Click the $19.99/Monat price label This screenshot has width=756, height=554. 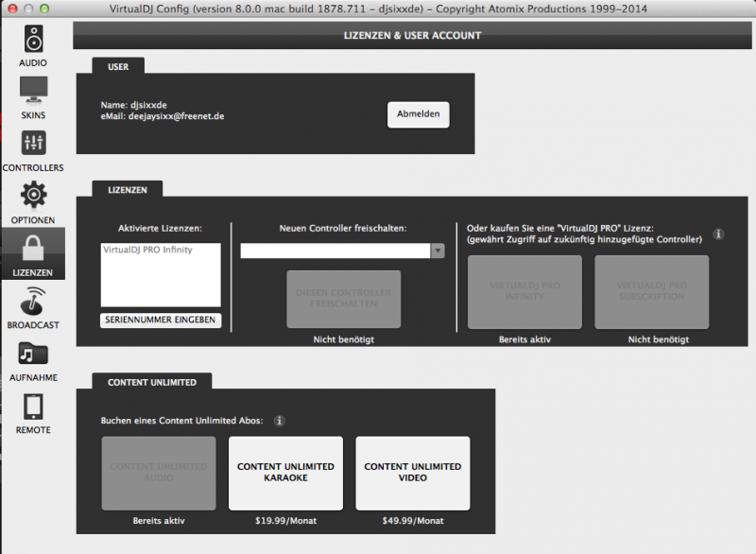(x=286, y=520)
